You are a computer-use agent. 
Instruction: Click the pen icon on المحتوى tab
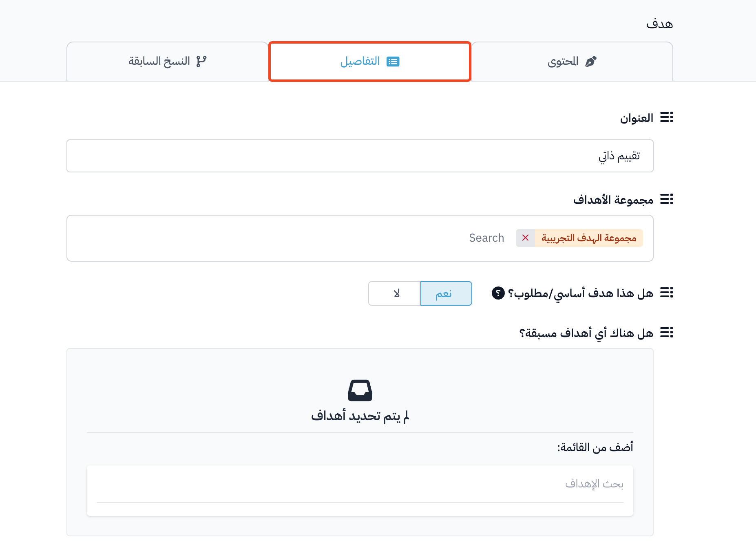[x=591, y=62]
